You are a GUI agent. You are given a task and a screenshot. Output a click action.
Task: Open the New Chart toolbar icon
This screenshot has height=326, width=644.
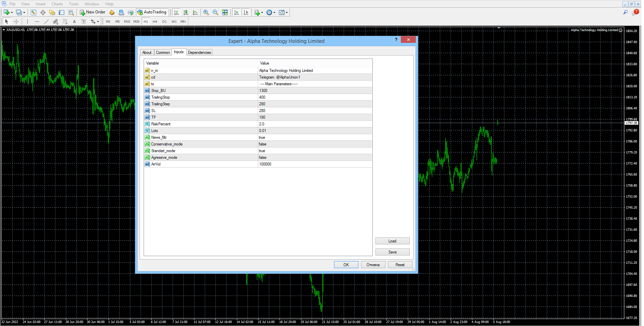click(x=6, y=12)
